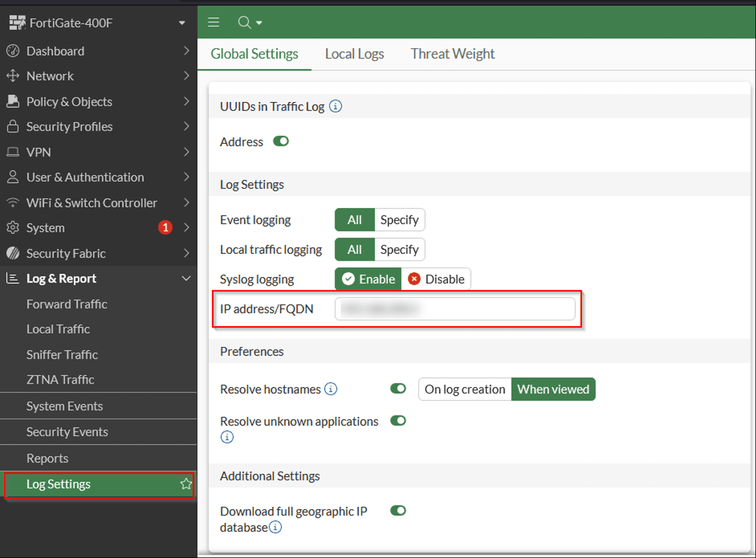756x558 pixels.
Task: Choose On log creation for hostnames
Action: pos(465,390)
